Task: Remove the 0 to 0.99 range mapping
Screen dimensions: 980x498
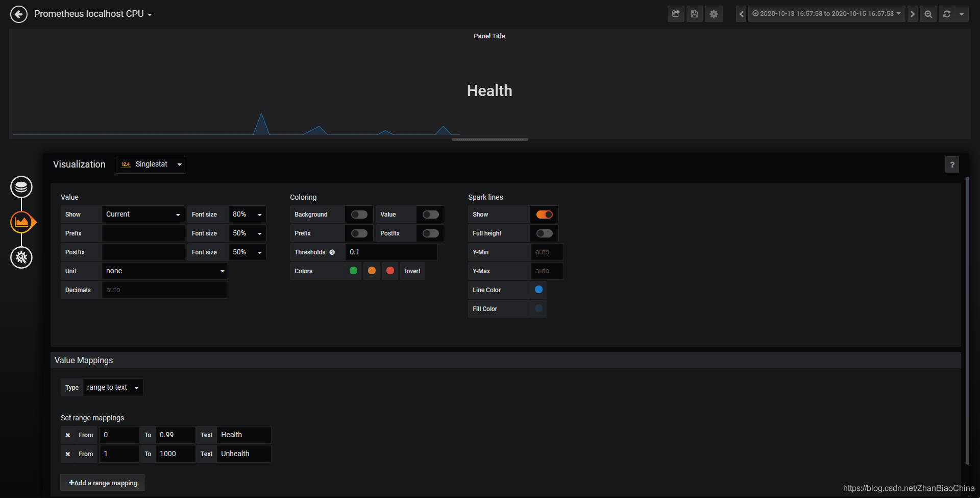Action: 67,435
